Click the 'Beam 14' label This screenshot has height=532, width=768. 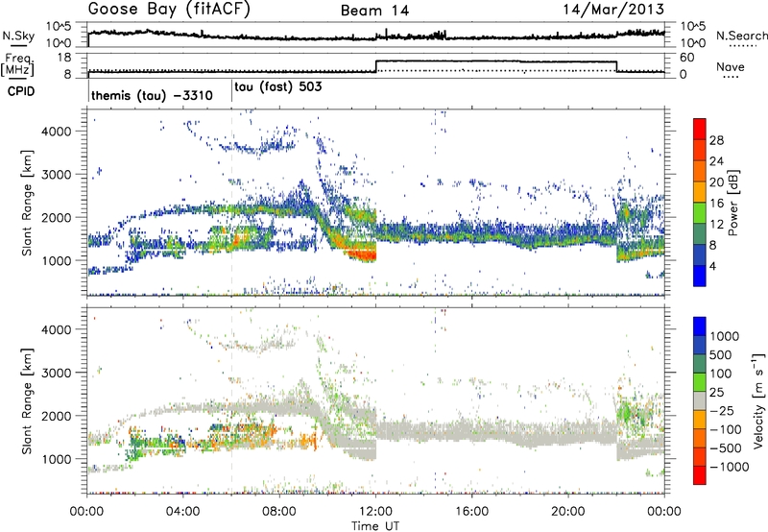coord(374,11)
